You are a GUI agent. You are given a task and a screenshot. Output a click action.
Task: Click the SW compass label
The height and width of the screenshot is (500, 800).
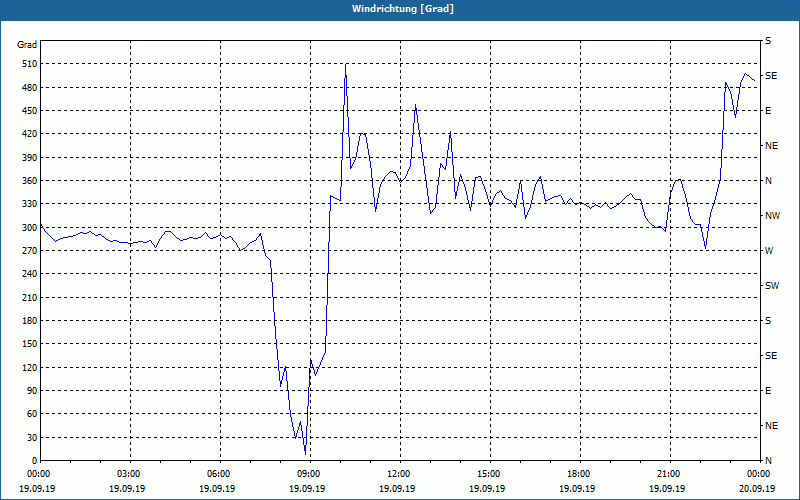(x=772, y=286)
